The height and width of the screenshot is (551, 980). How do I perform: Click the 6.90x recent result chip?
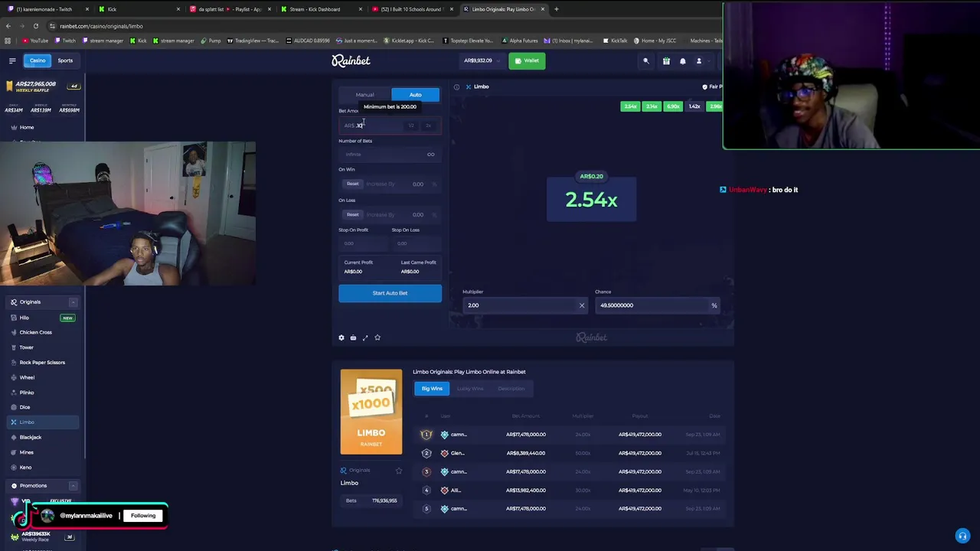point(673,106)
